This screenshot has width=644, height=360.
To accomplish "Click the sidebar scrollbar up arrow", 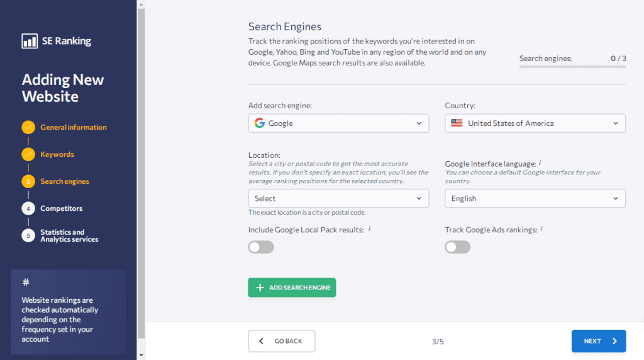I will [x=142, y=4].
